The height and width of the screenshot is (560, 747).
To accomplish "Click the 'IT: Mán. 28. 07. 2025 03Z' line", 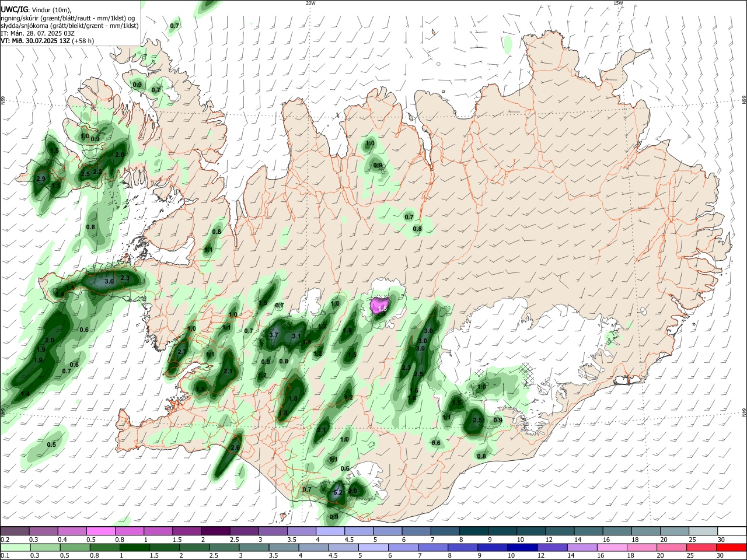I will [38, 33].
